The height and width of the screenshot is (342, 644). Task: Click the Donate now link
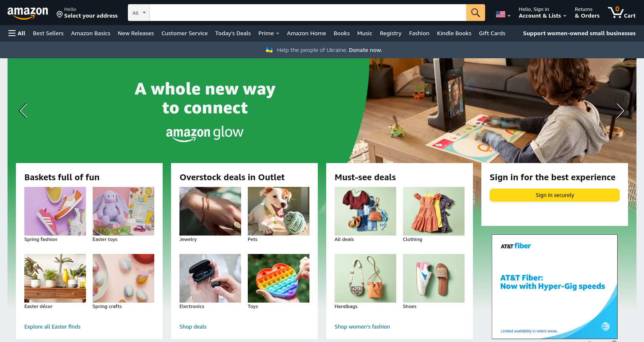click(x=365, y=50)
